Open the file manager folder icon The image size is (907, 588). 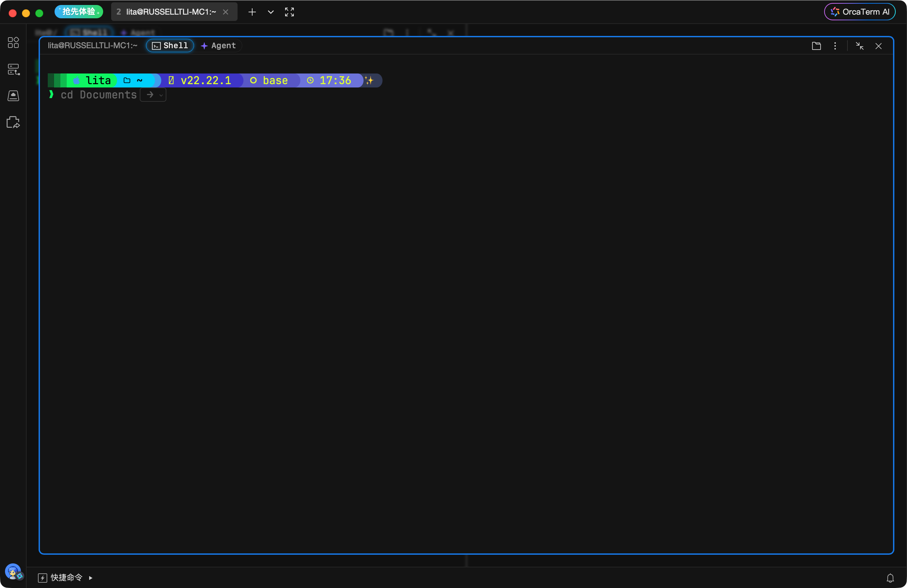(x=816, y=46)
